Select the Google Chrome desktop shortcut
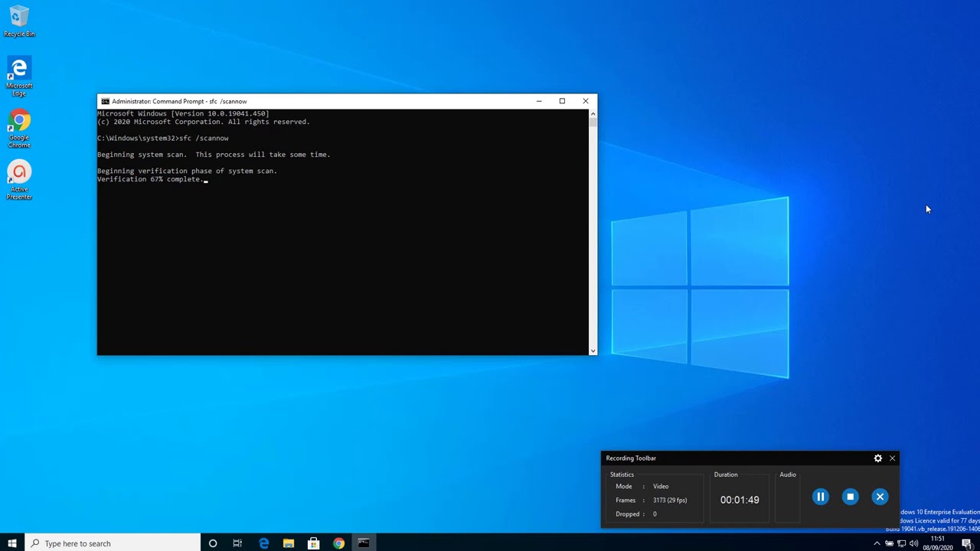Screen dimensions: 980x551 point(19,129)
